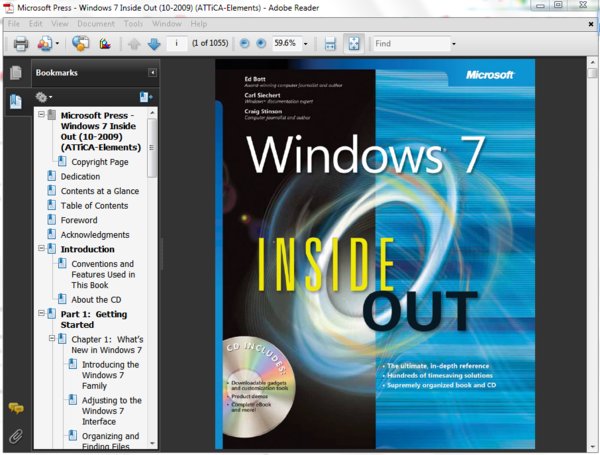Click the zoom in plus icon

click(261, 44)
